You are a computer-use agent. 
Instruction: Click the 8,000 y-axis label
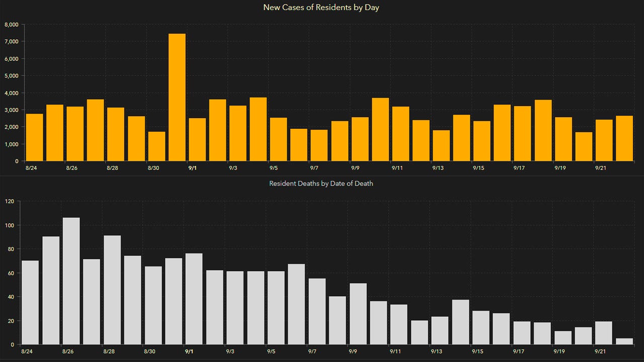tap(11, 24)
